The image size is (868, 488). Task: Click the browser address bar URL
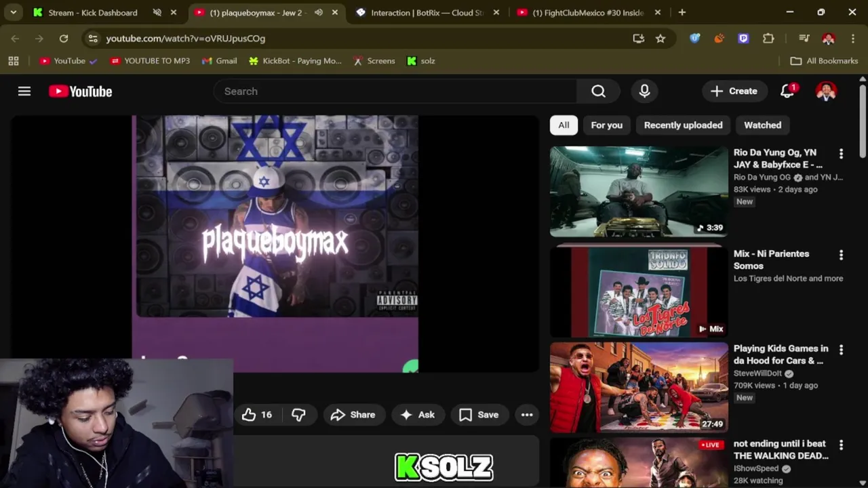tap(186, 39)
